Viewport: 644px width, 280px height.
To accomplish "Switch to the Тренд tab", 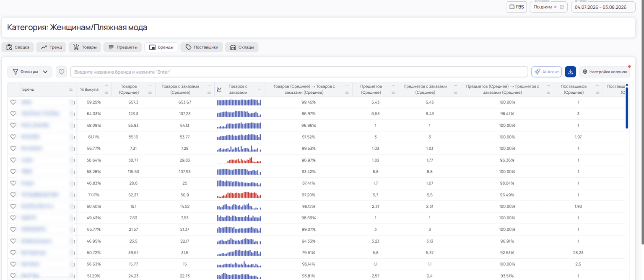I will tap(51, 47).
